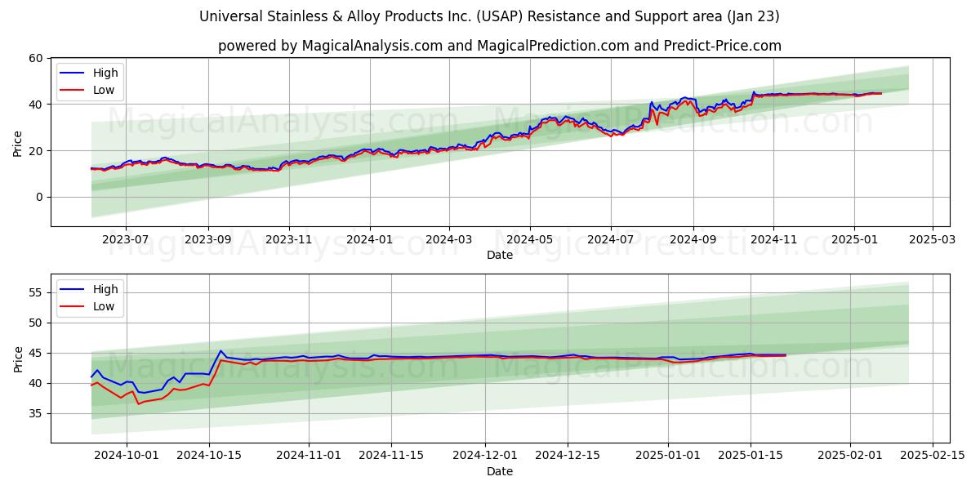The width and height of the screenshot is (980, 490).
Task: Click the bottom chart 35 price tick
Action: (x=38, y=413)
